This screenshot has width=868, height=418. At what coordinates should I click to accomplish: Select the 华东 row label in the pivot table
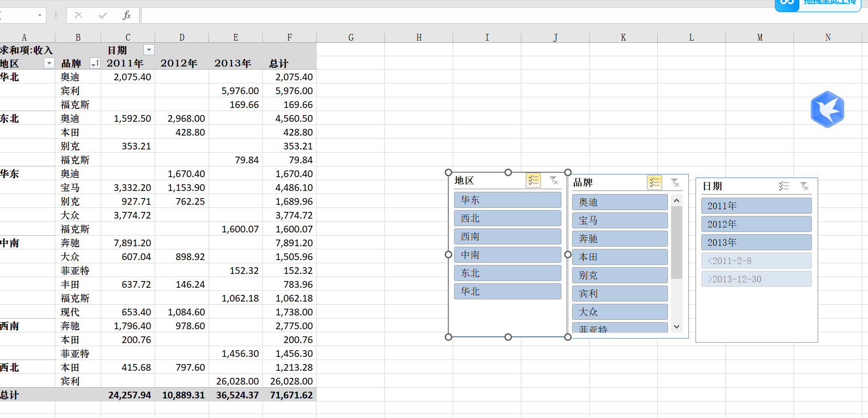[27, 174]
